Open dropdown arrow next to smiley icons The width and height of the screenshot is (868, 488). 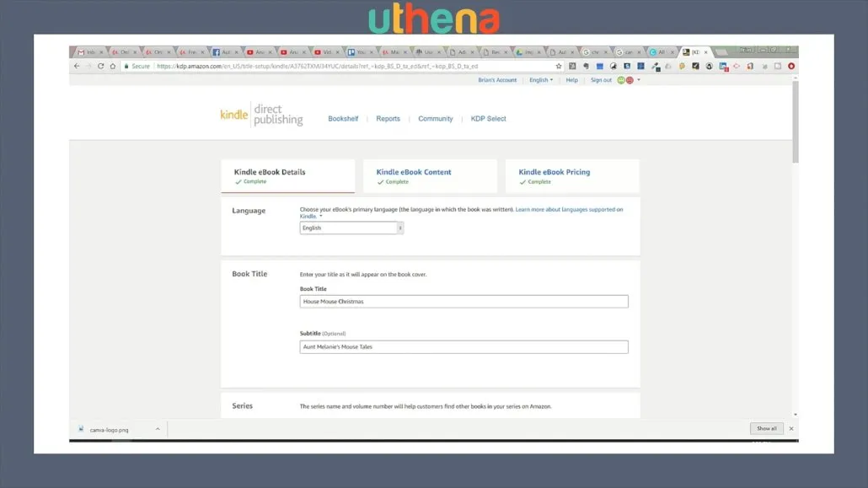pos(639,80)
